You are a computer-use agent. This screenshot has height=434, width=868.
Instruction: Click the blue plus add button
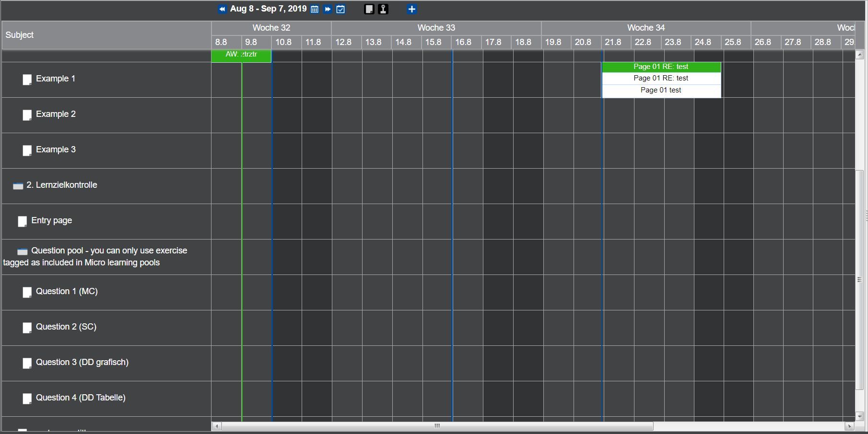411,9
